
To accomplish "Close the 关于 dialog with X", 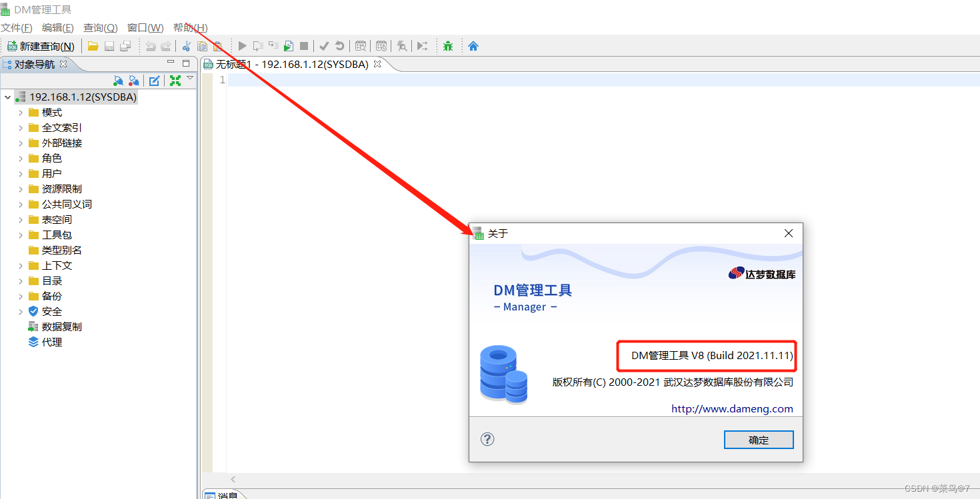I will coord(789,233).
